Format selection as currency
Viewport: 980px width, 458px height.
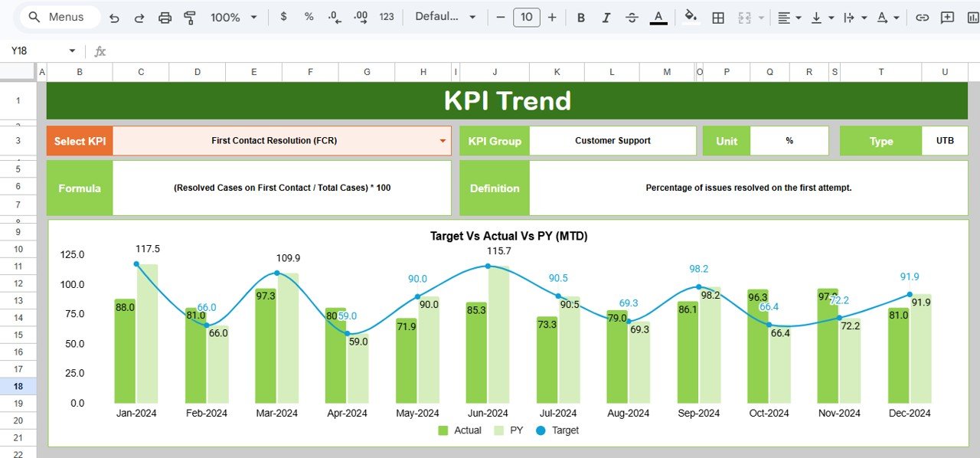point(284,17)
